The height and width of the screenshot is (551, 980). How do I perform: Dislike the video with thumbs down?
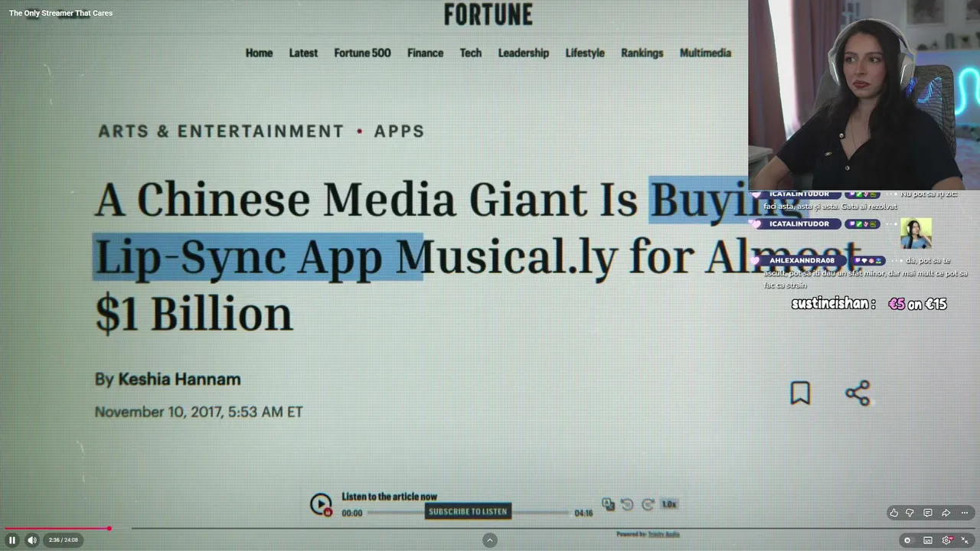coord(910,513)
